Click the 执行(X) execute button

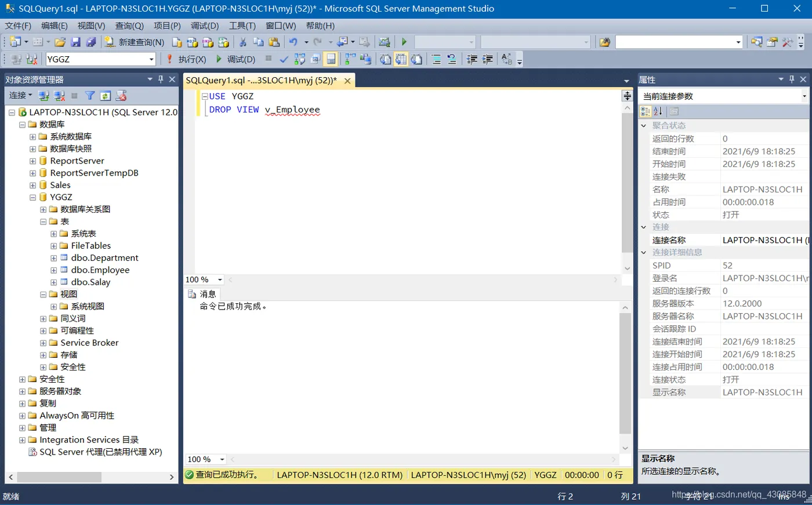click(x=186, y=59)
